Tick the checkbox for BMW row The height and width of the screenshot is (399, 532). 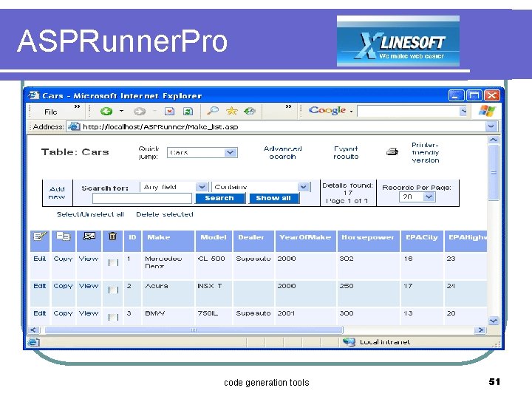pos(113,317)
